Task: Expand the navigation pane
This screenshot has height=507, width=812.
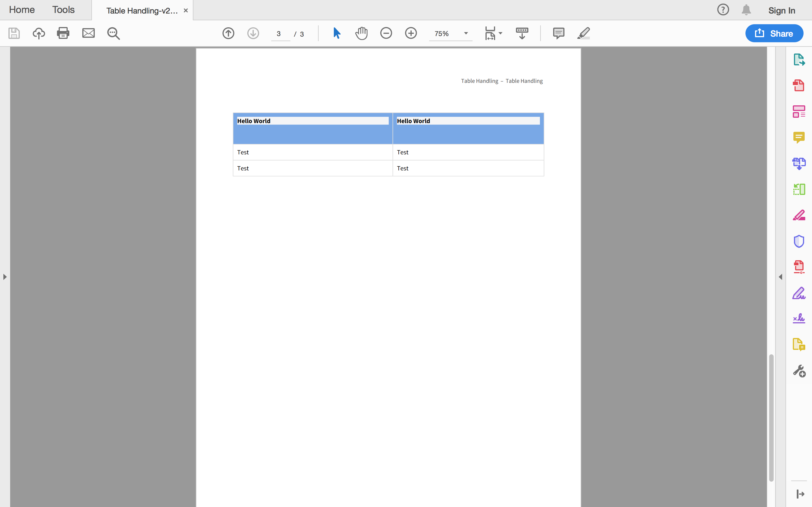Action: (x=5, y=277)
